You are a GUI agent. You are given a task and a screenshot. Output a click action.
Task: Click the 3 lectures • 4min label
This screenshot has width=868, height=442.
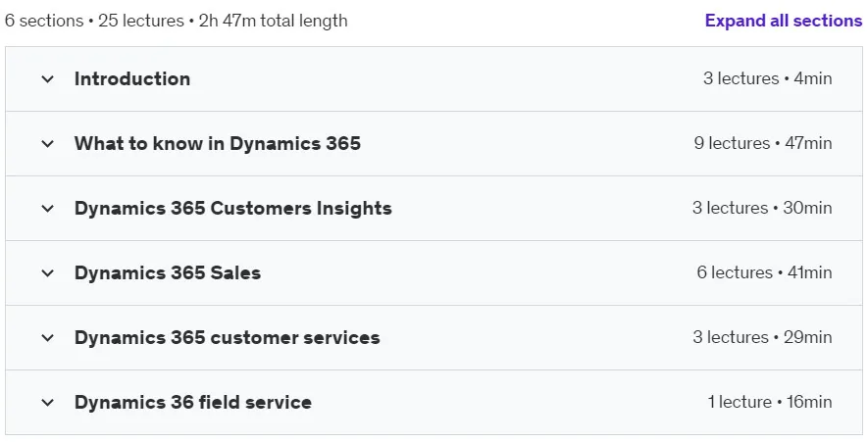coord(767,78)
